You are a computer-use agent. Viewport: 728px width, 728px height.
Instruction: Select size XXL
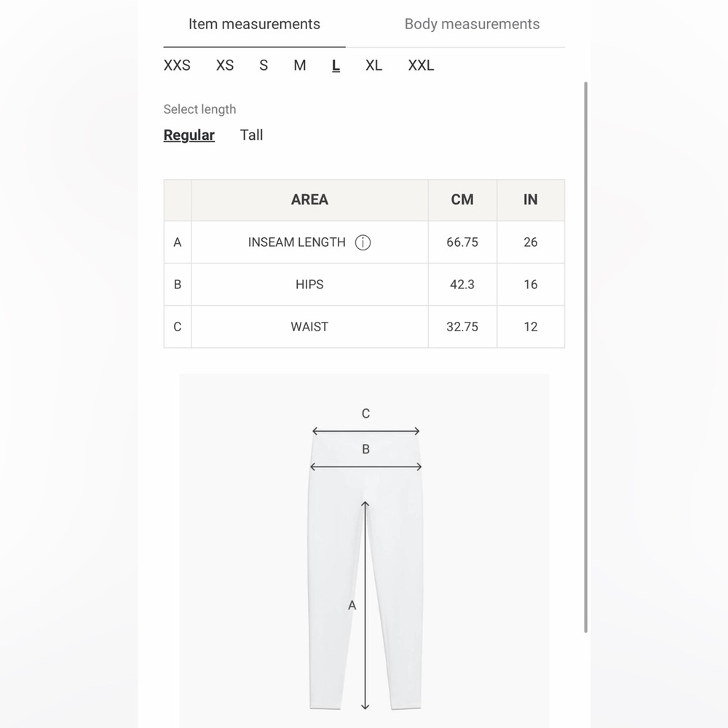click(x=420, y=66)
